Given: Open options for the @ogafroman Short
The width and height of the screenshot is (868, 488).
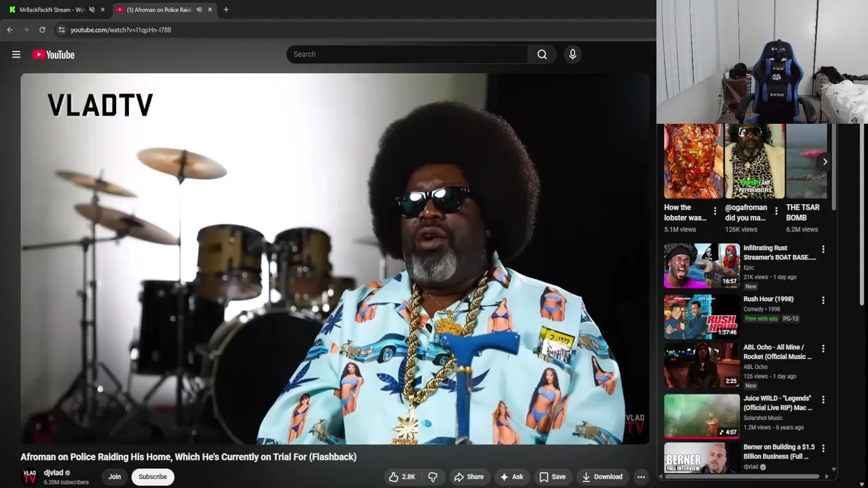Looking at the screenshot, I should [776, 211].
